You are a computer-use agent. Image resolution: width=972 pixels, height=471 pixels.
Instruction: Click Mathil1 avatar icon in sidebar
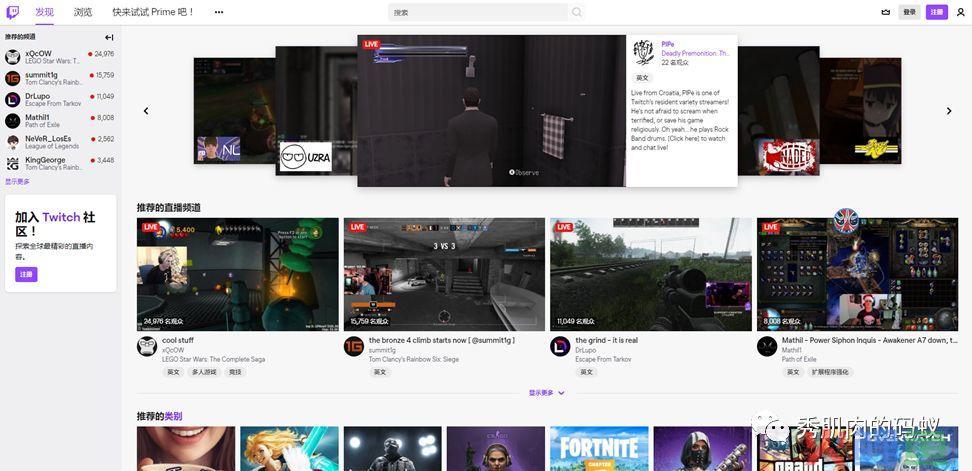[x=12, y=120]
